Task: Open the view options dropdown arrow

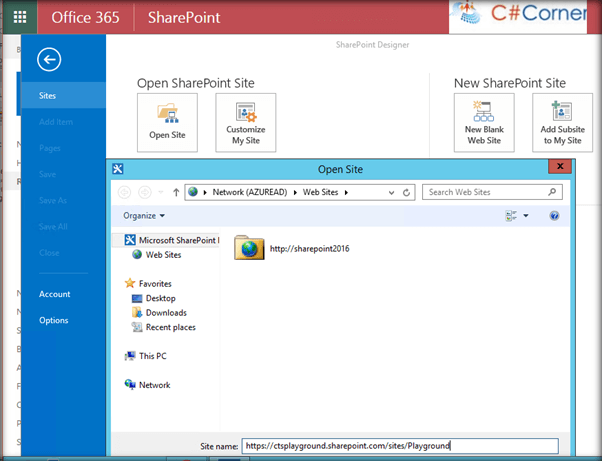Action: pyautogui.click(x=526, y=216)
